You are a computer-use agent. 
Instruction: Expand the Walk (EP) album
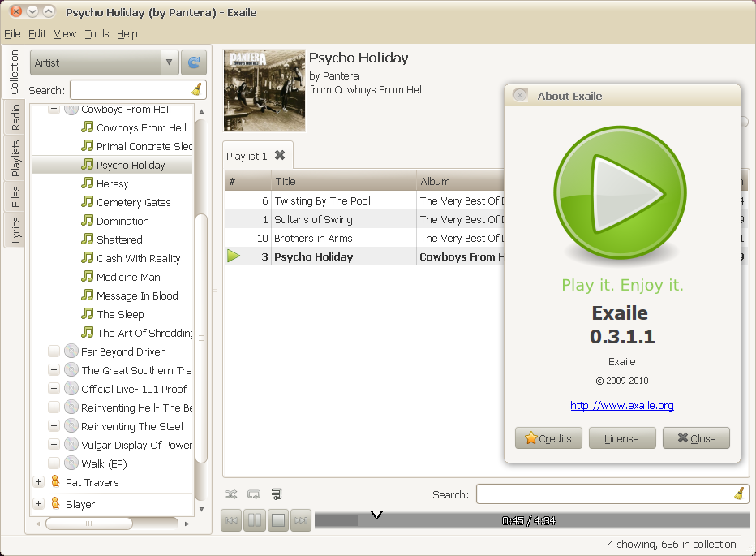click(x=54, y=463)
